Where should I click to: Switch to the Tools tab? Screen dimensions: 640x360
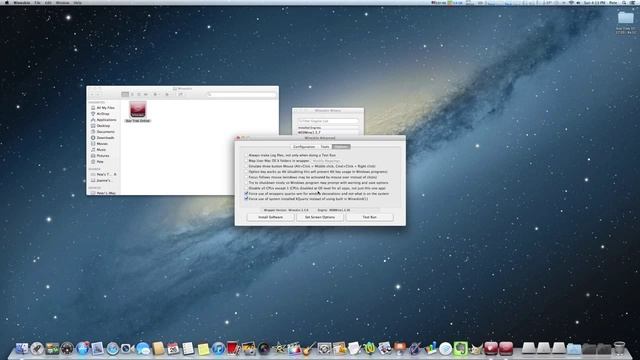coord(325,147)
